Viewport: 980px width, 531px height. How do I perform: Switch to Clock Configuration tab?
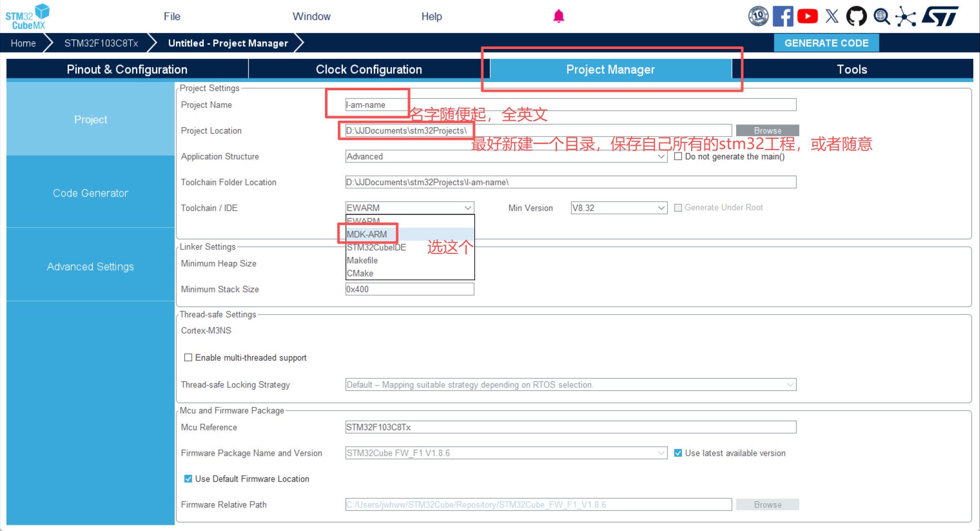(x=369, y=70)
